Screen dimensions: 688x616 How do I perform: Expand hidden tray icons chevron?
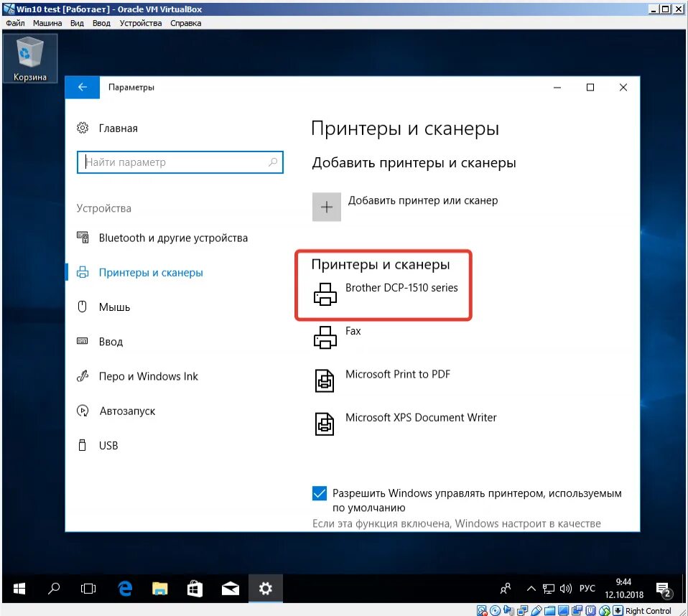531,589
